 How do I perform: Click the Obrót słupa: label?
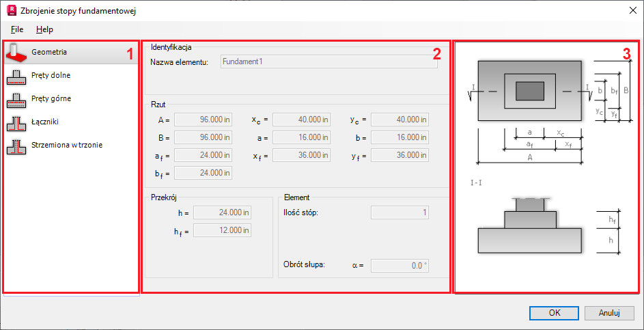[x=305, y=264]
